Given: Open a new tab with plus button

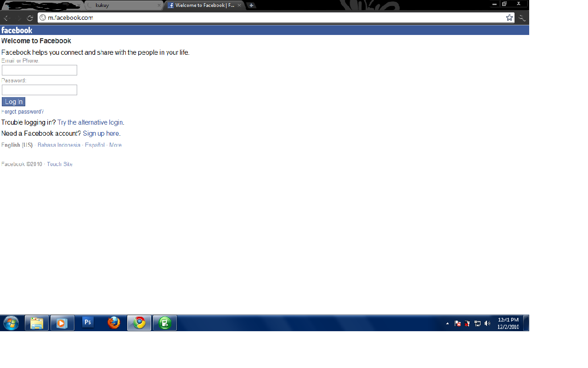Looking at the screenshot, I should pyautogui.click(x=251, y=6).
